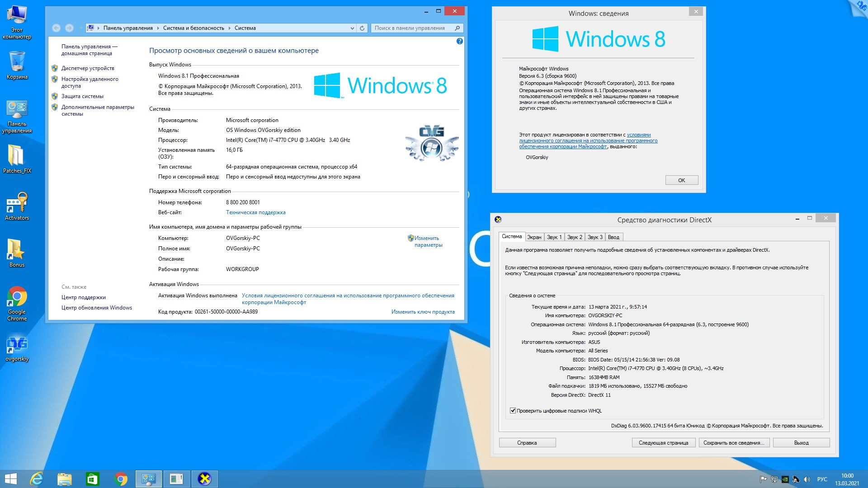Click the help question mark icon
The height and width of the screenshot is (488, 868).
pos(459,41)
